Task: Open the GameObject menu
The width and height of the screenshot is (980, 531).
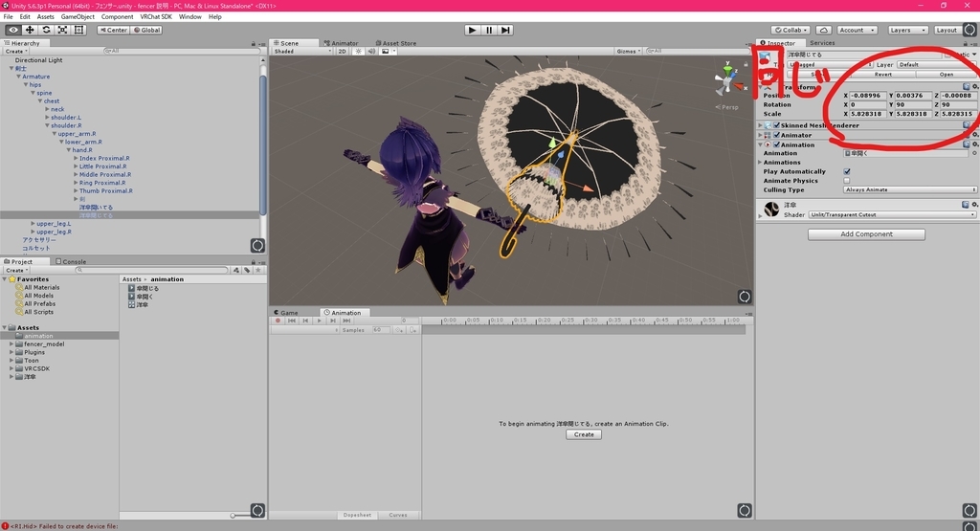Action: tap(78, 17)
